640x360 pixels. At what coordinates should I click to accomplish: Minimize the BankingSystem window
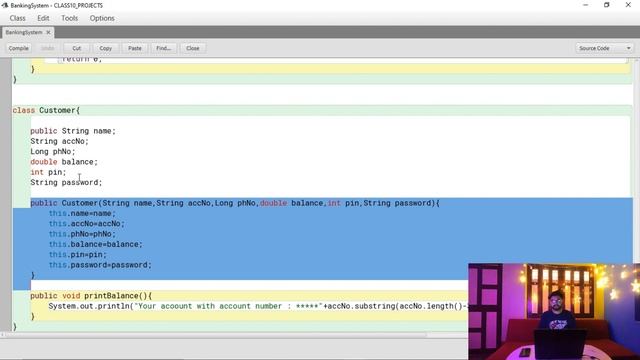(x=586, y=5)
